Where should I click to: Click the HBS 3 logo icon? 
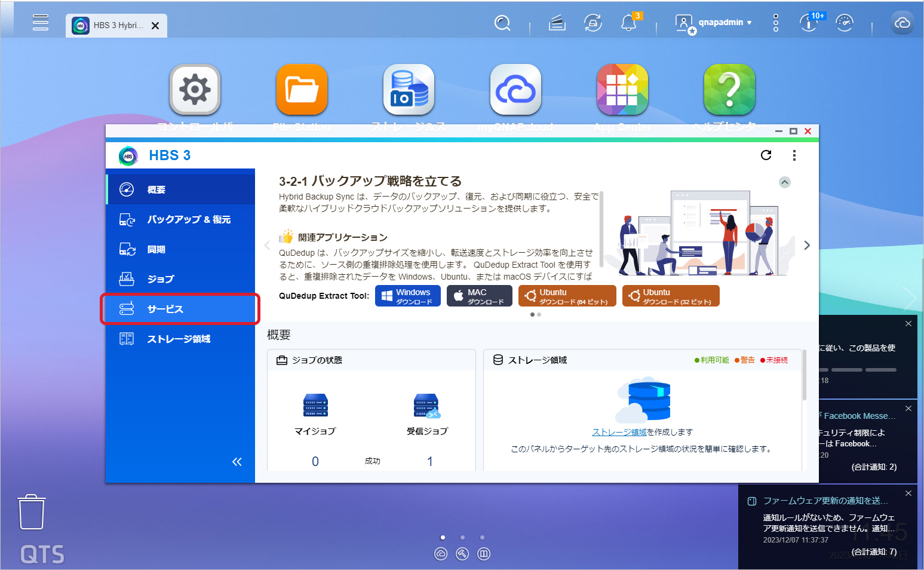tap(128, 156)
